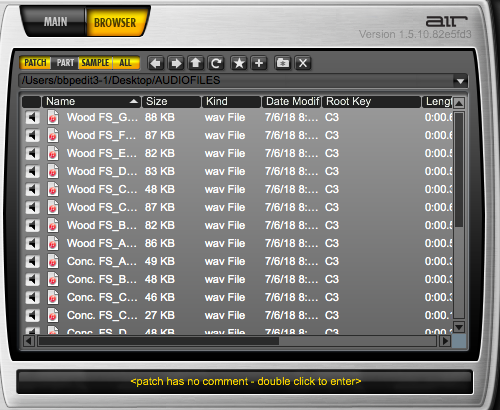Preview Wood FS_G sample with speaker icon
This screenshot has width=500, height=410.
[32, 117]
